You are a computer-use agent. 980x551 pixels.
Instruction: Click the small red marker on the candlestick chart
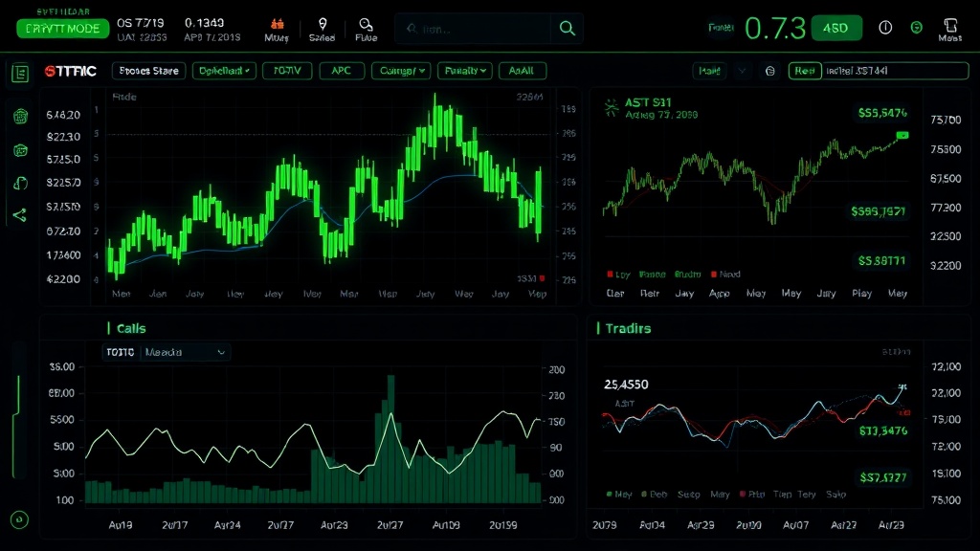[542, 278]
